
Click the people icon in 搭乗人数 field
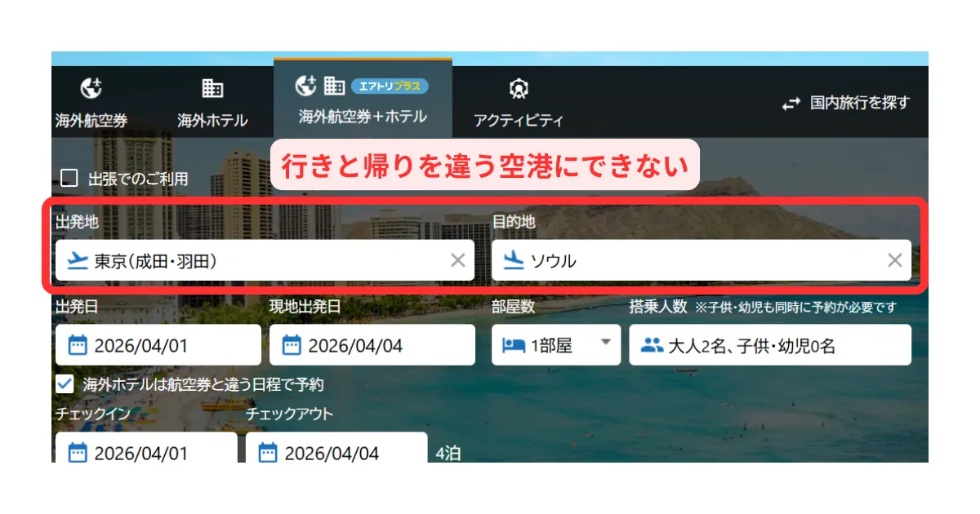pos(652,345)
